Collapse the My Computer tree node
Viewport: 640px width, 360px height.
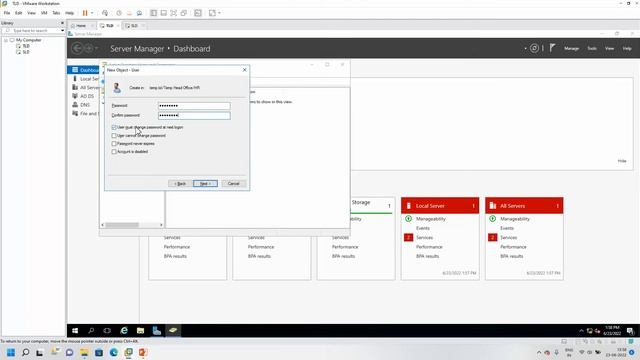[x=6, y=40]
